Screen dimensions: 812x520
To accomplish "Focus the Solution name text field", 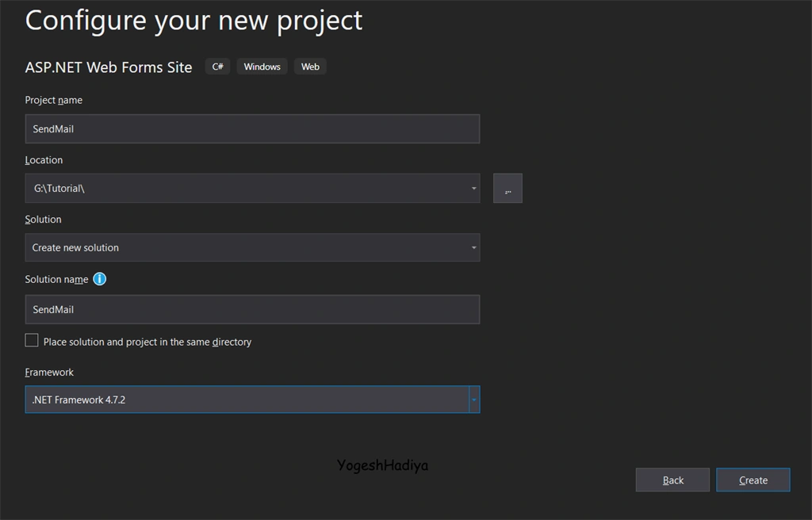I will coord(252,309).
